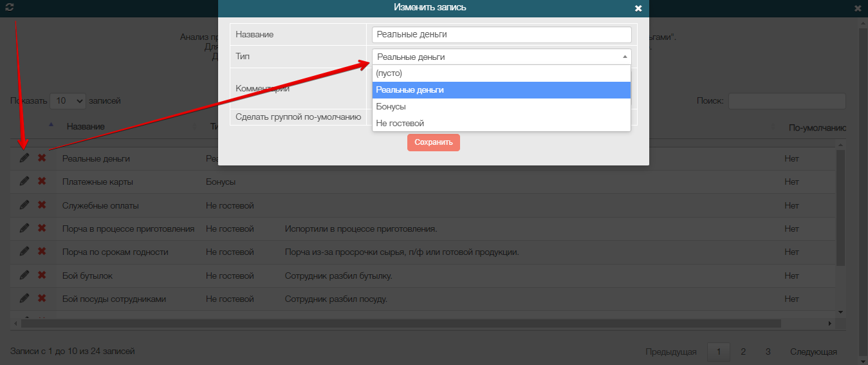Click the Сохранить button
Viewport: 868px width, 365px height.
coord(434,142)
